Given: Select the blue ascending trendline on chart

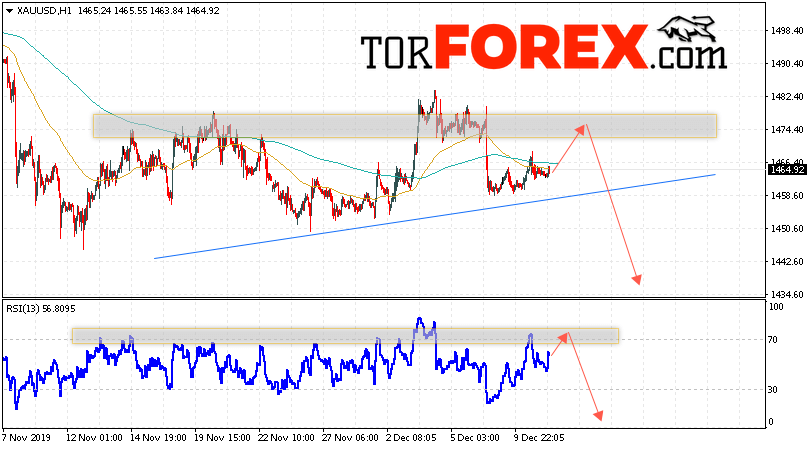Looking at the screenshot, I should 434,217.
